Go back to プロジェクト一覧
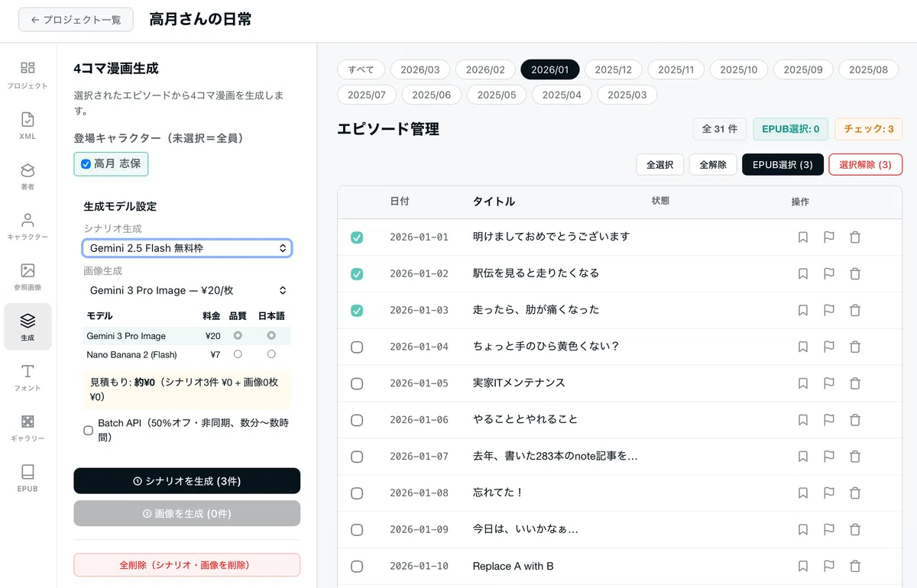The width and height of the screenshot is (917, 588). point(76,20)
